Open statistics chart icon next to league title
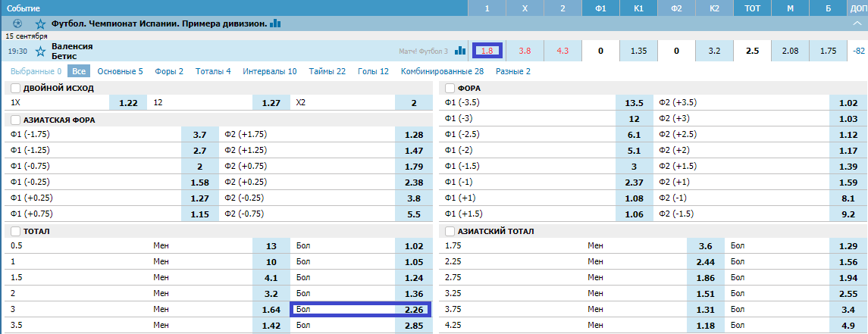The width and height of the screenshot is (868, 334). click(x=275, y=23)
